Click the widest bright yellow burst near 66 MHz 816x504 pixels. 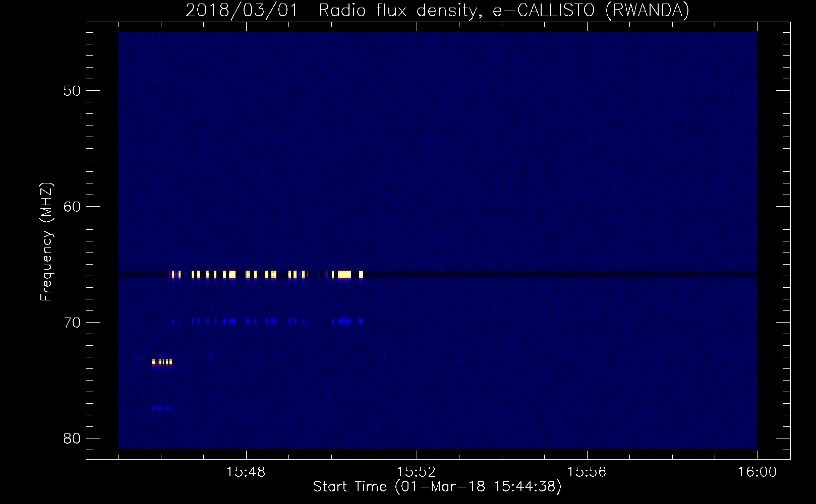click(344, 275)
